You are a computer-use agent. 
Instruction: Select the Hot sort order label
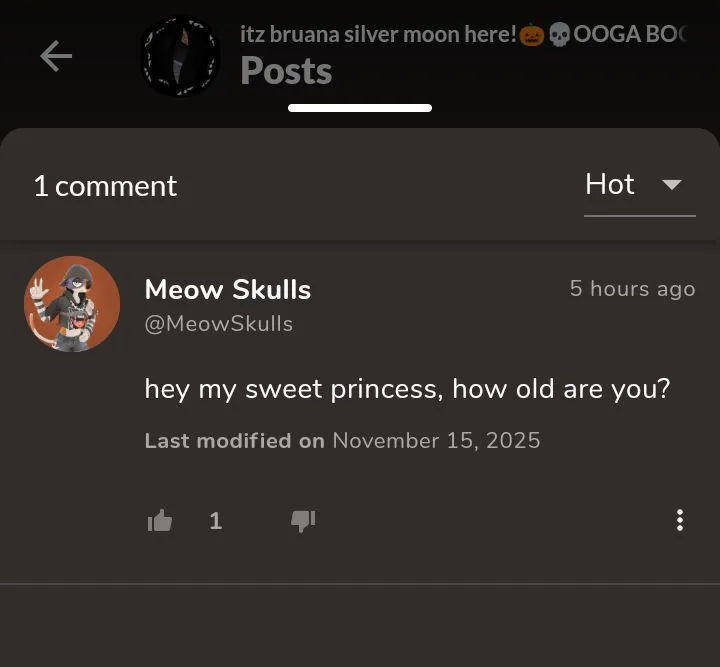click(x=610, y=184)
